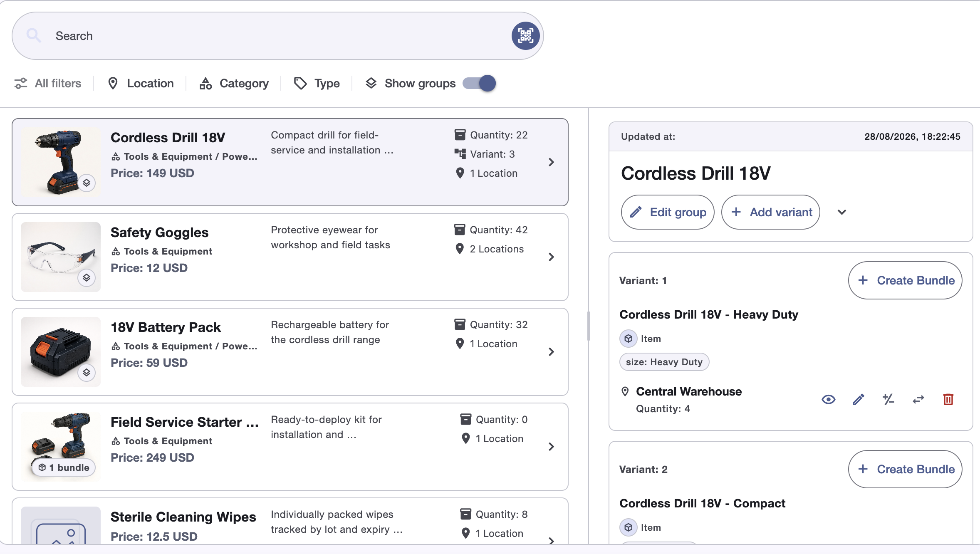Expand the Field Service Starter row chevron

click(x=551, y=447)
